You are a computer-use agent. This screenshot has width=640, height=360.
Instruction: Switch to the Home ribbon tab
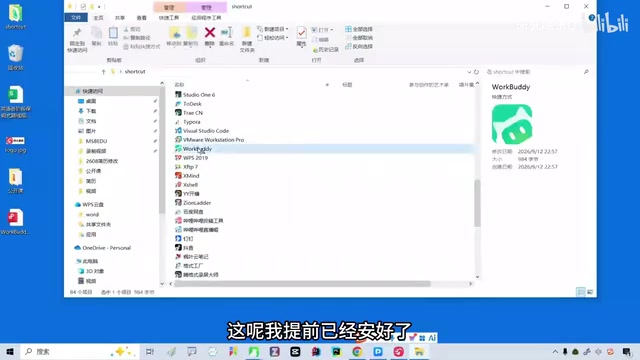98,18
